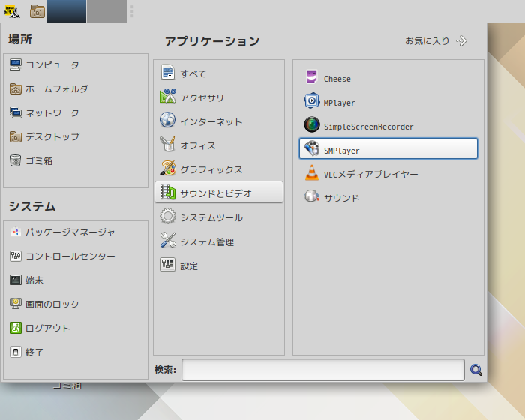This screenshot has width=525, height=420.
Task: Open ホームフォルダ icon
Action: [x=16, y=88]
